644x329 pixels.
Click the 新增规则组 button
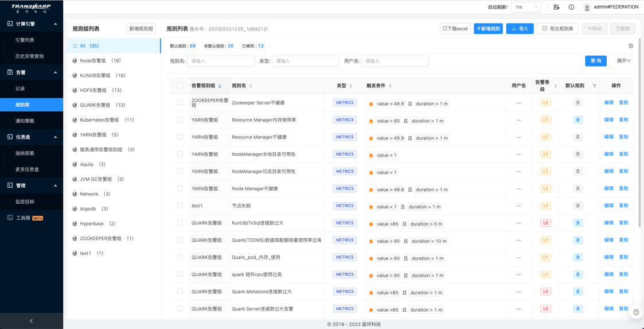click(141, 28)
